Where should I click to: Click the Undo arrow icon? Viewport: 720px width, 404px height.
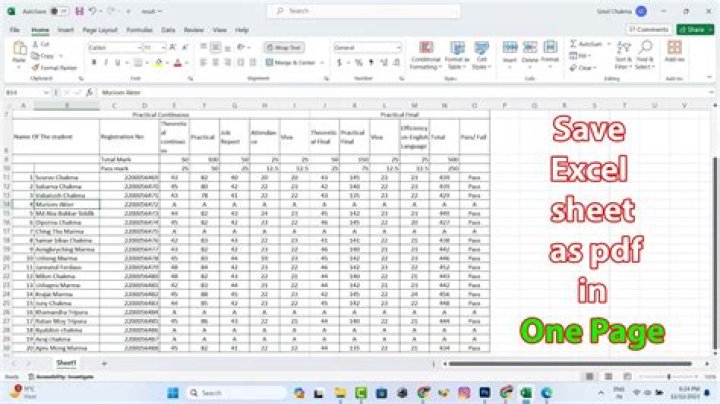coord(93,11)
